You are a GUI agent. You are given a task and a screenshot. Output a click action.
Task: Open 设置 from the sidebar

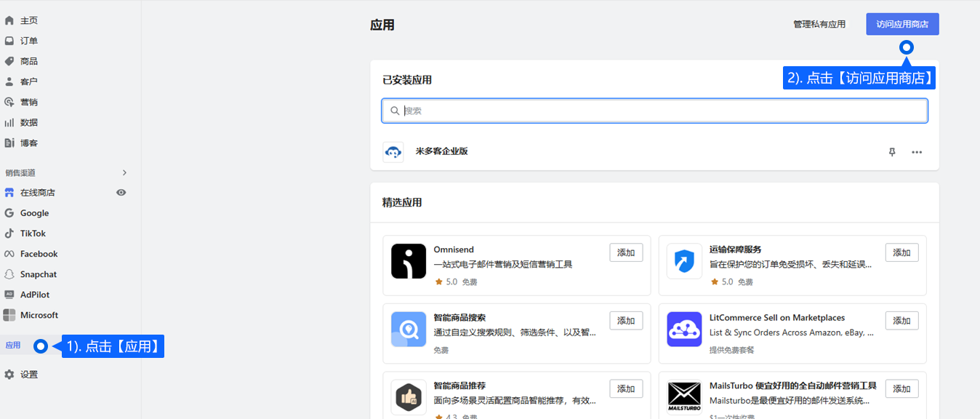click(x=29, y=375)
